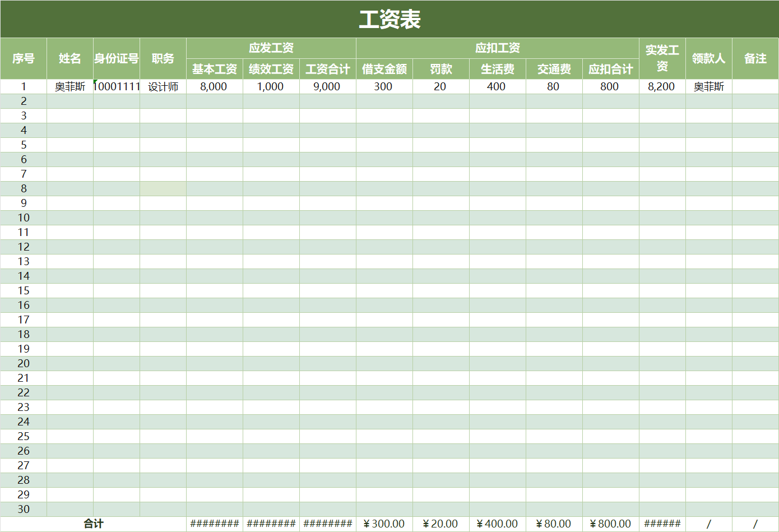
Task: Select the 应发工资 merged header
Action: (x=271, y=48)
